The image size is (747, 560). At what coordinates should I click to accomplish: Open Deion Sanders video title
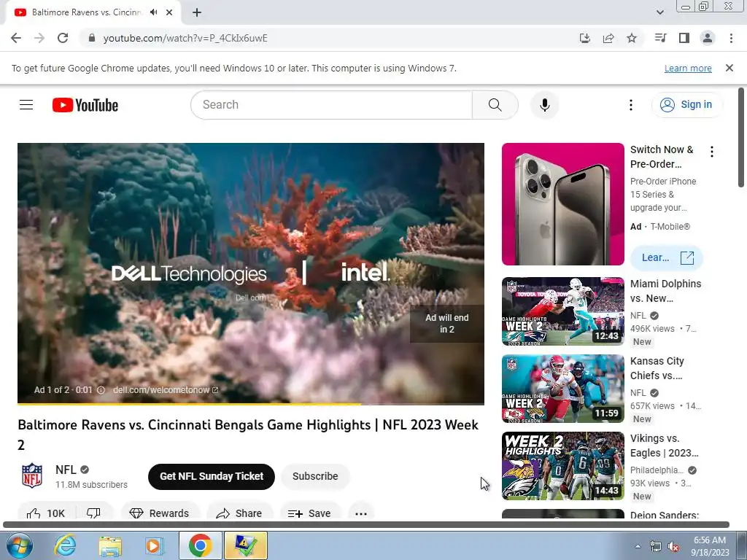[665, 515]
